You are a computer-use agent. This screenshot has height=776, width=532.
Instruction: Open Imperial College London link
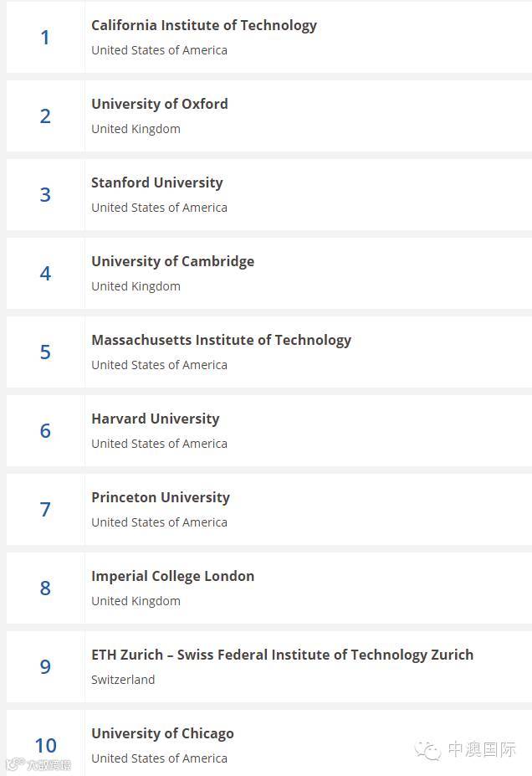coord(172,577)
